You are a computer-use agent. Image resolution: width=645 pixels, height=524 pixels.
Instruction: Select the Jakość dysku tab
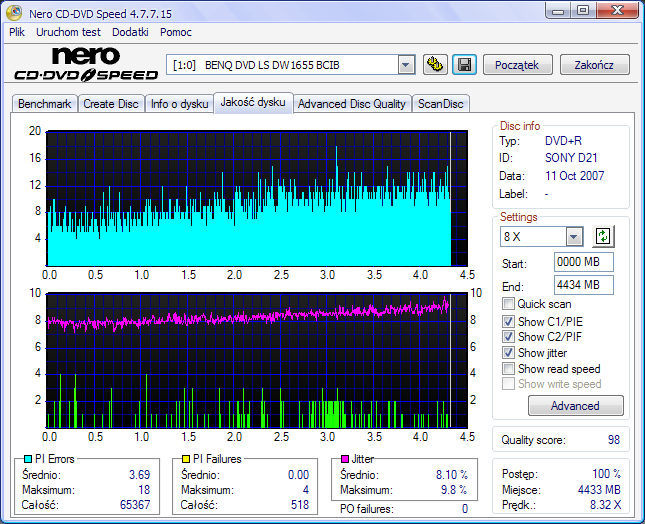(x=253, y=102)
